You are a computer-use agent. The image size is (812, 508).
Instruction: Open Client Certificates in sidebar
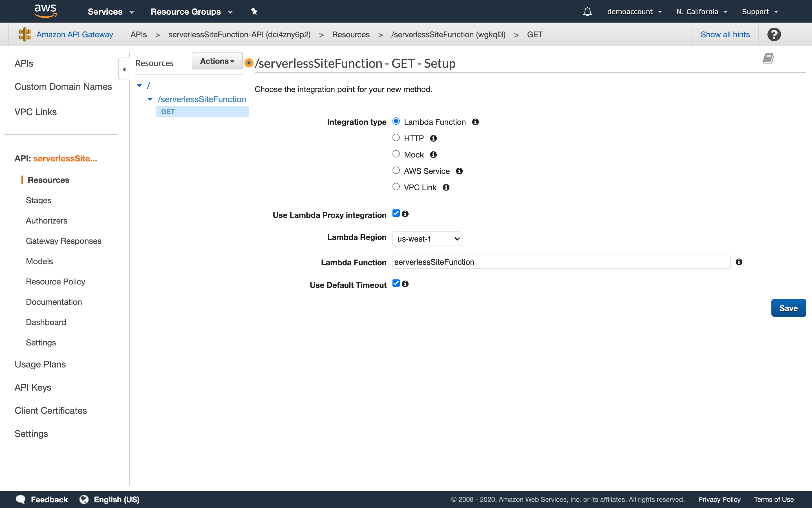[x=51, y=411]
